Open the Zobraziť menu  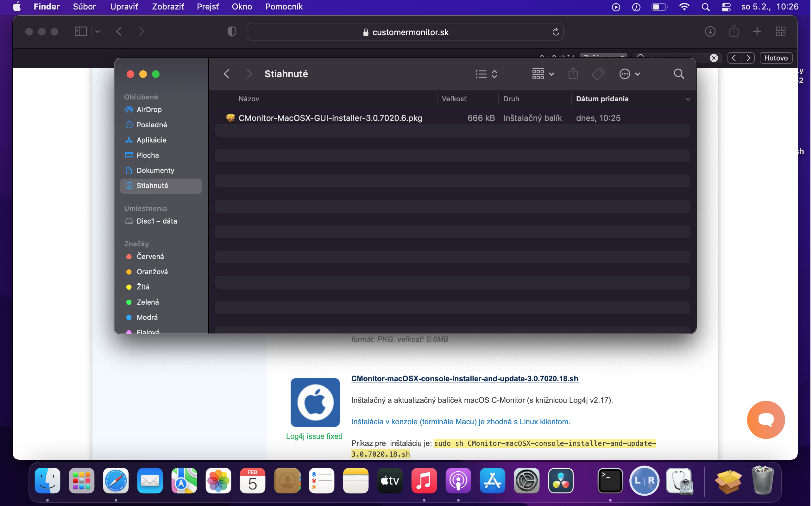click(167, 7)
